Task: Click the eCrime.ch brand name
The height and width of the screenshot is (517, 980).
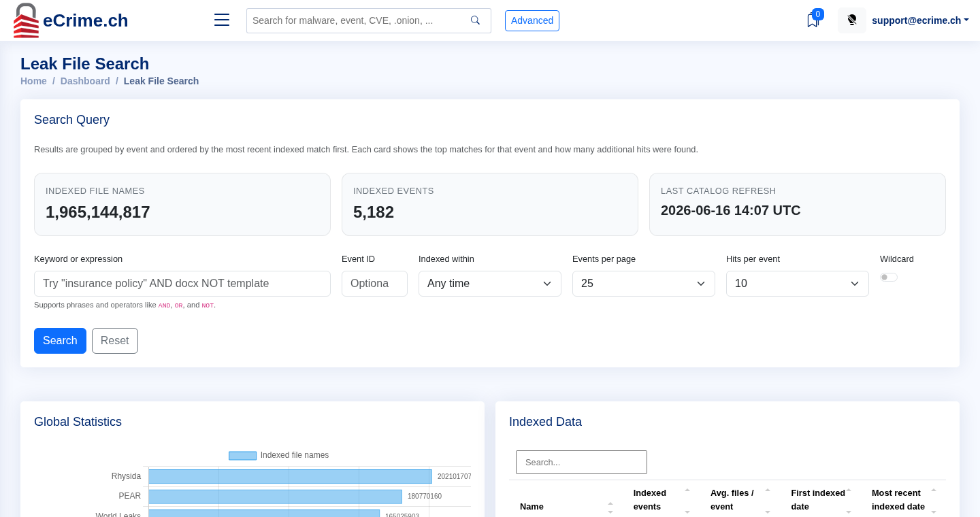Action: pos(86,20)
